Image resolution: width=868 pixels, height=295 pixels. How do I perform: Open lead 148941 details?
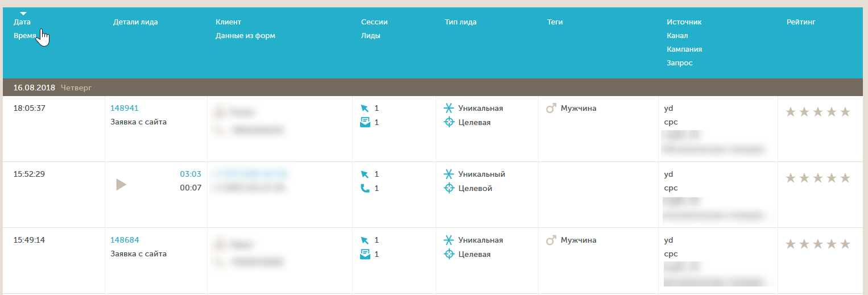[x=124, y=108]
